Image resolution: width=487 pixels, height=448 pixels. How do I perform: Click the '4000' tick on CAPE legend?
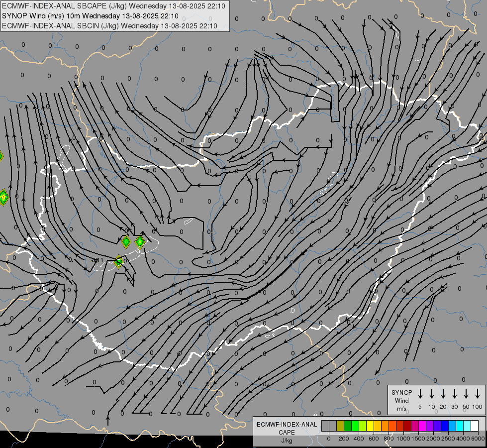(x=463, y=439)
